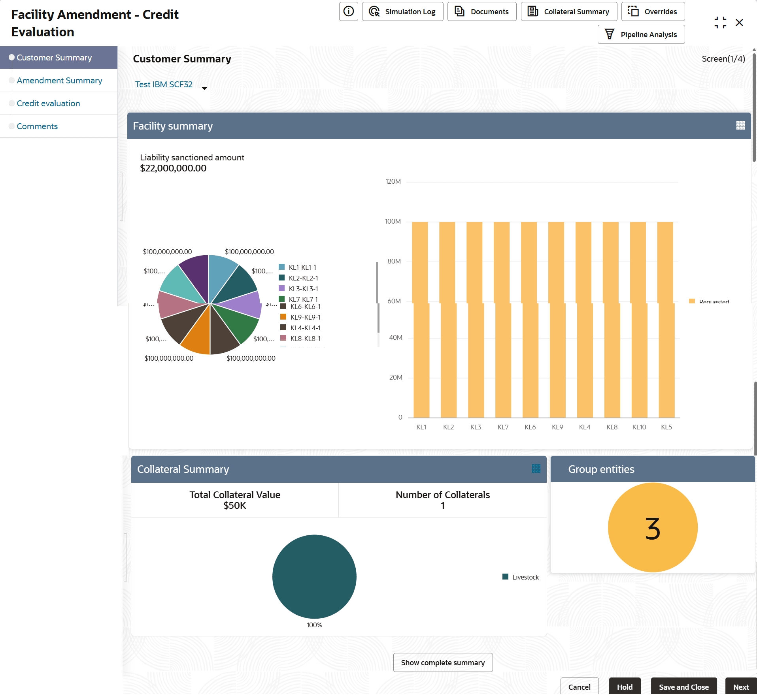Select KL2-KL2-1 legend entry
The image size is (757, 700).
(298, 278)
